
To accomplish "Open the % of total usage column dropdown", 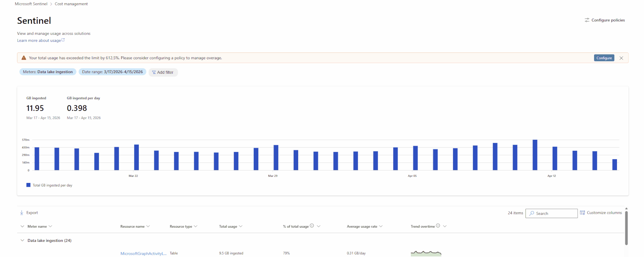I will coord(319,226).
